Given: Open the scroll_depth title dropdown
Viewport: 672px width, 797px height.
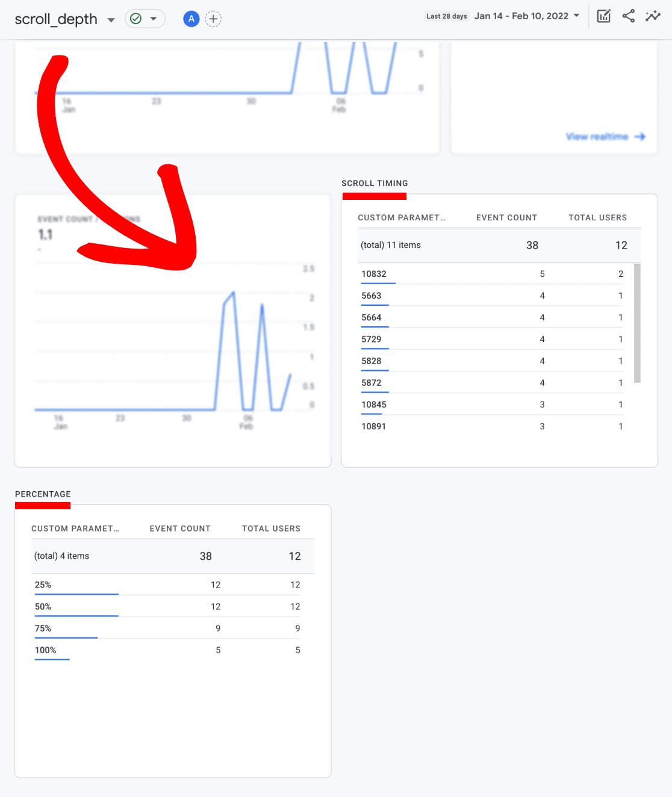Looking at the screenshot, I should click(111, 20).
